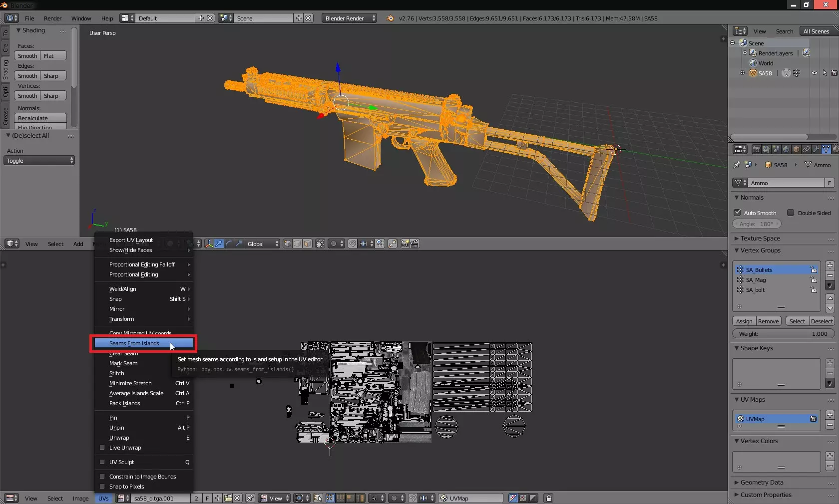Click the Seams From Islands menu entry
Screen dimensions: 839x504
[144, 343]
